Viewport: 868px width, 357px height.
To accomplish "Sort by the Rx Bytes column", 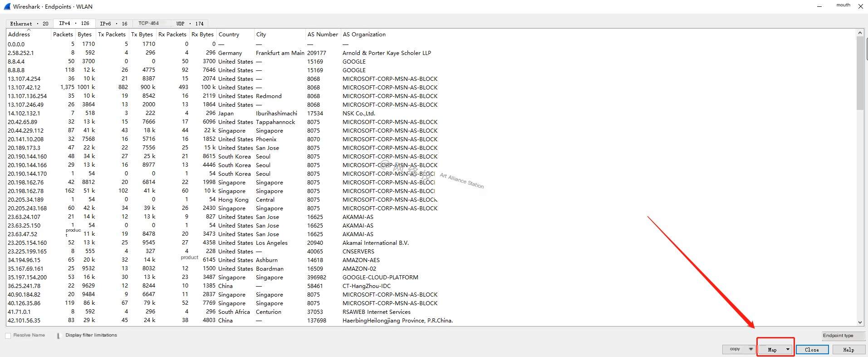I will tap(202, 35).
